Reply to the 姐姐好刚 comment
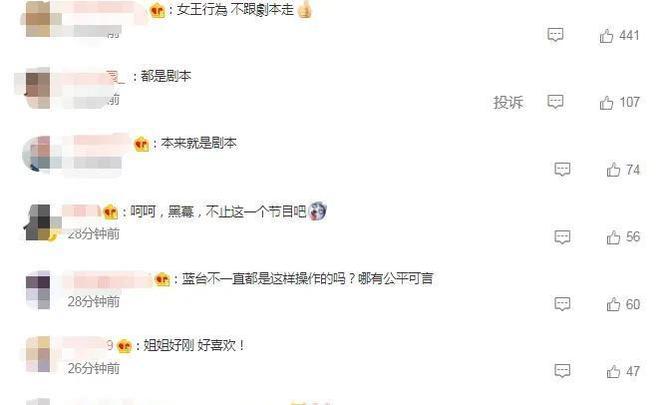660x405 pixels. tap(562, 371)
